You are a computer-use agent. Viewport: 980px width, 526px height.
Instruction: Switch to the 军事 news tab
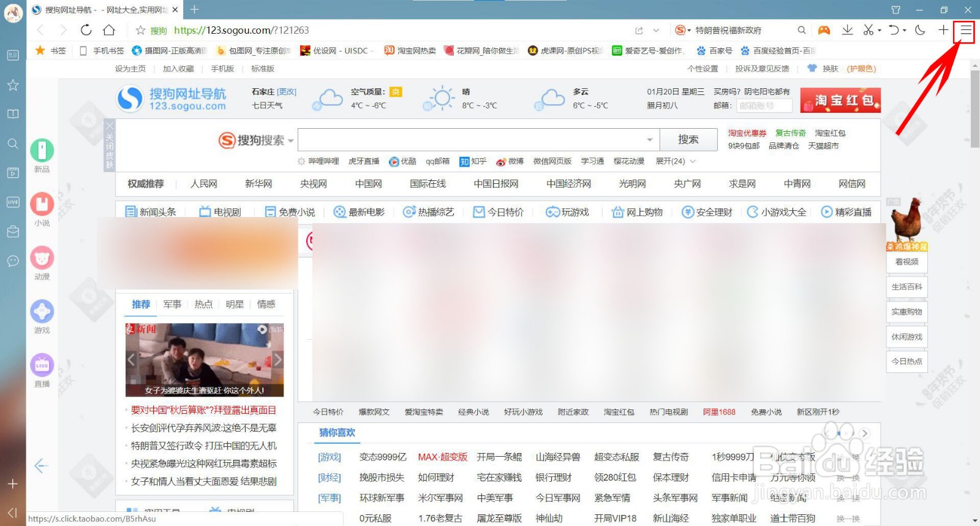[172, 304]
